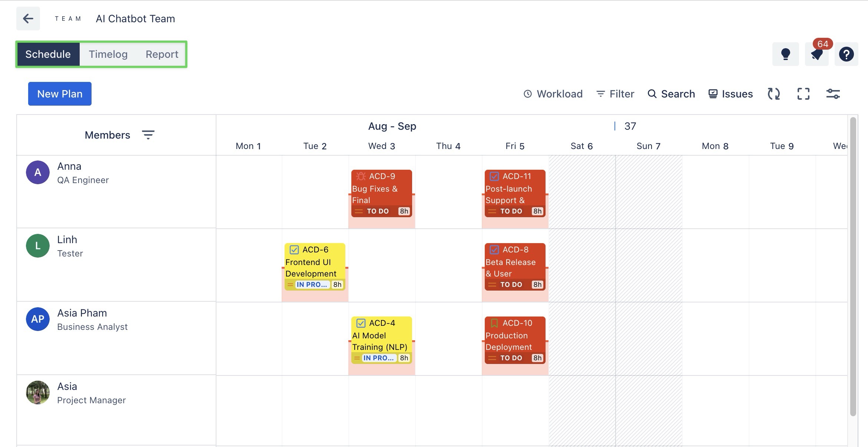Open notifications with 64 badge
This screenshot has height=447, width=868.
point(817,54)
